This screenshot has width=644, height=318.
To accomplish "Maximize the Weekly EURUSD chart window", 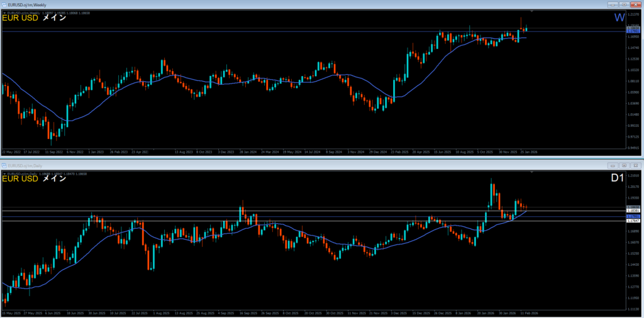I will 625,4.
